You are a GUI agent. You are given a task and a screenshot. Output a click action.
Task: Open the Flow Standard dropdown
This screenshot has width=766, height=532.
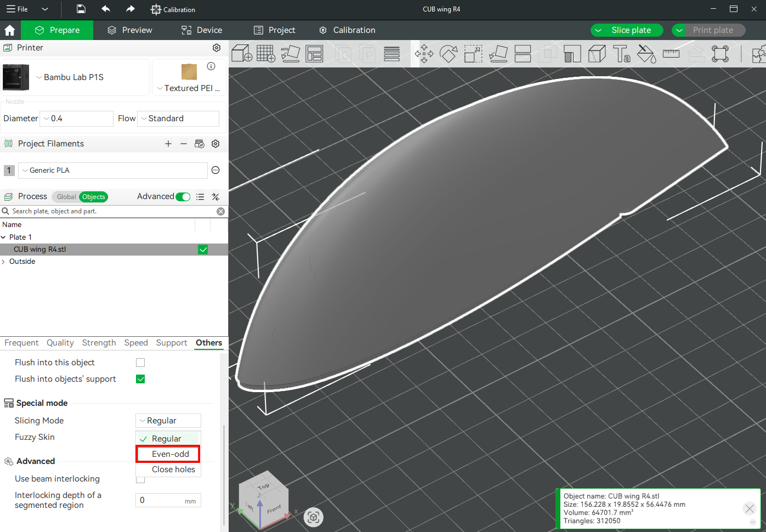(x=178, y=118)
